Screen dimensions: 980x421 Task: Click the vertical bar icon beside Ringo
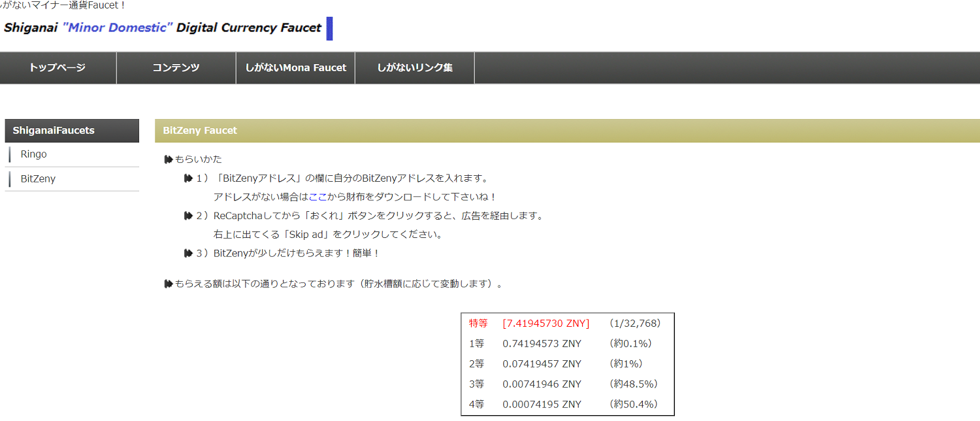click(10, 155)
